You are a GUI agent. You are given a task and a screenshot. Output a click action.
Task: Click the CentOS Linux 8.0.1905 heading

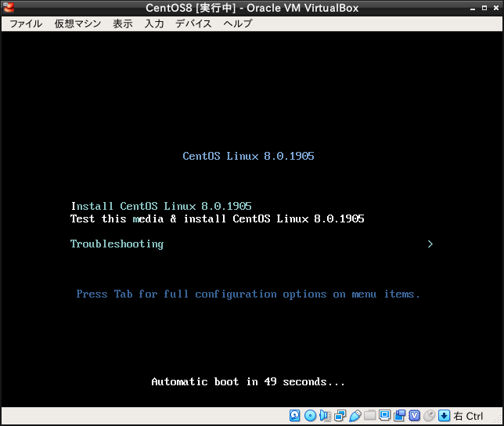(x=248, y=156)
